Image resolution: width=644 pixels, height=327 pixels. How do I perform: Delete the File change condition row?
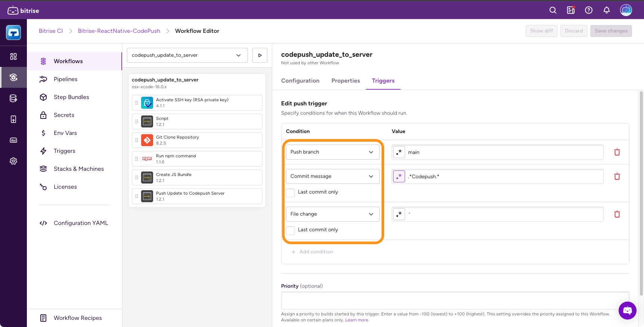click(x=617, y=214)
